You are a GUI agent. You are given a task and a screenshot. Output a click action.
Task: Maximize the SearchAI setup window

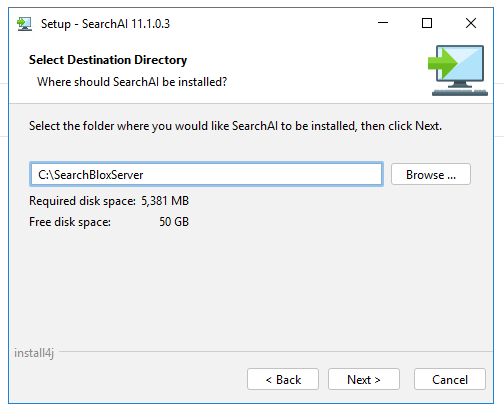coord(427,23)
